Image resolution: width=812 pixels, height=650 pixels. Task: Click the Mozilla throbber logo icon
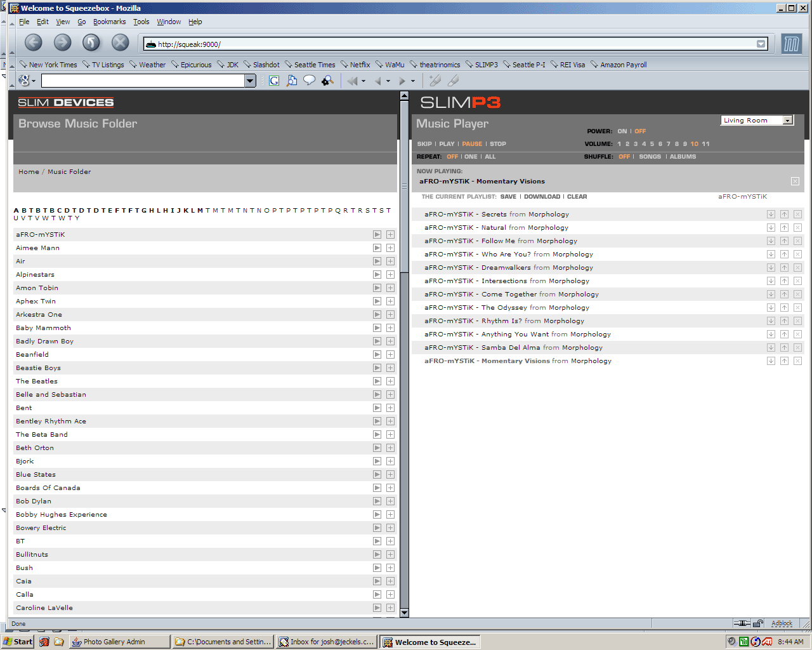[791, 44]
